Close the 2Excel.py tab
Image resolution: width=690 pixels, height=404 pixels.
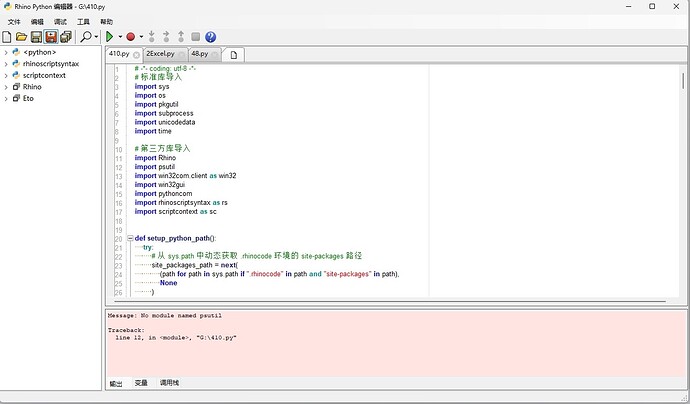[x=182, y=55]
